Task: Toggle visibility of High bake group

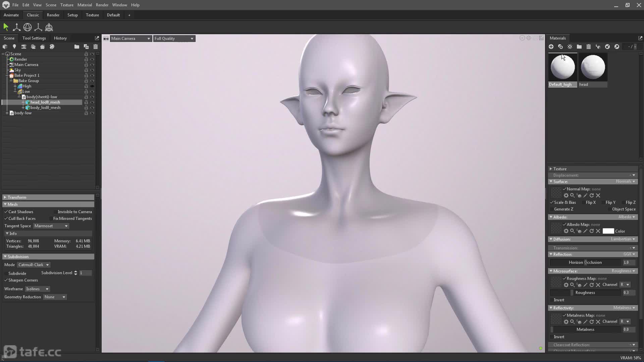Action: tap(92, 86)
